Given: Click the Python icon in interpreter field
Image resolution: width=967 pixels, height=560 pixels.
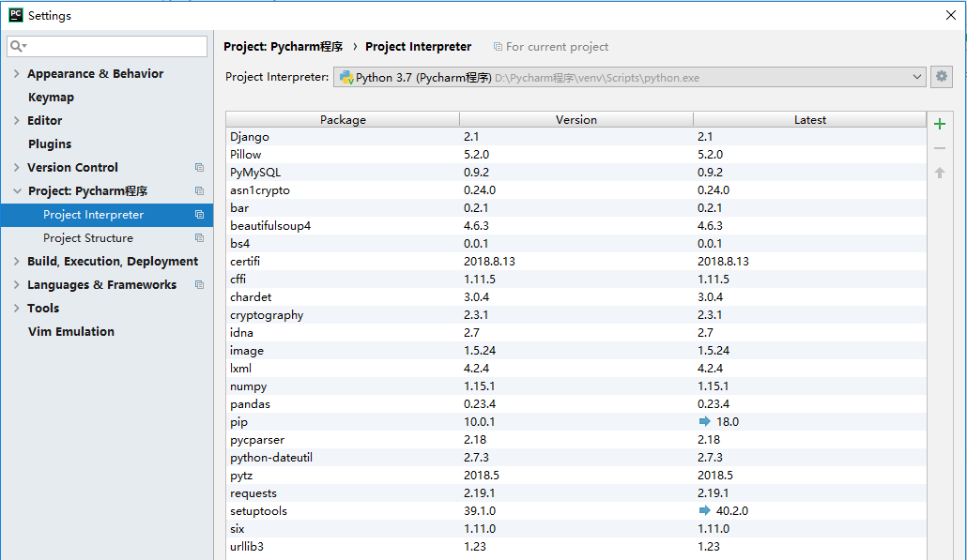Looking at the screenshot, I should click(x=346, y=78).
